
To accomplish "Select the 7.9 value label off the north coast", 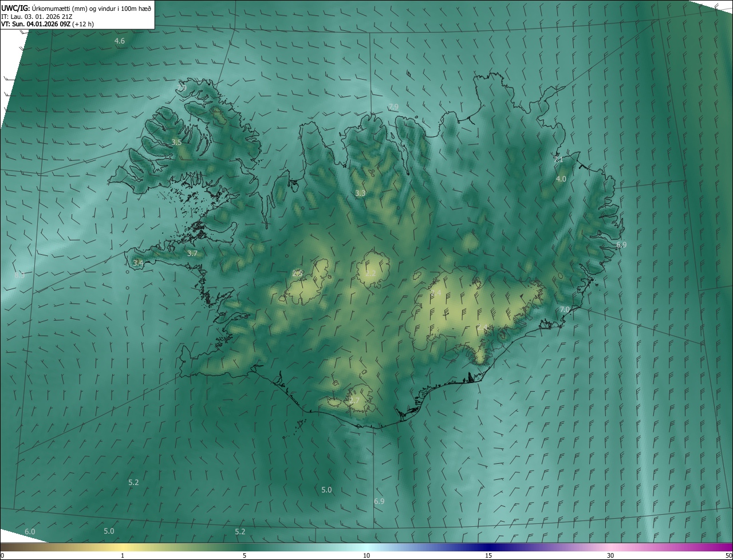I will [x=393, y=107].
